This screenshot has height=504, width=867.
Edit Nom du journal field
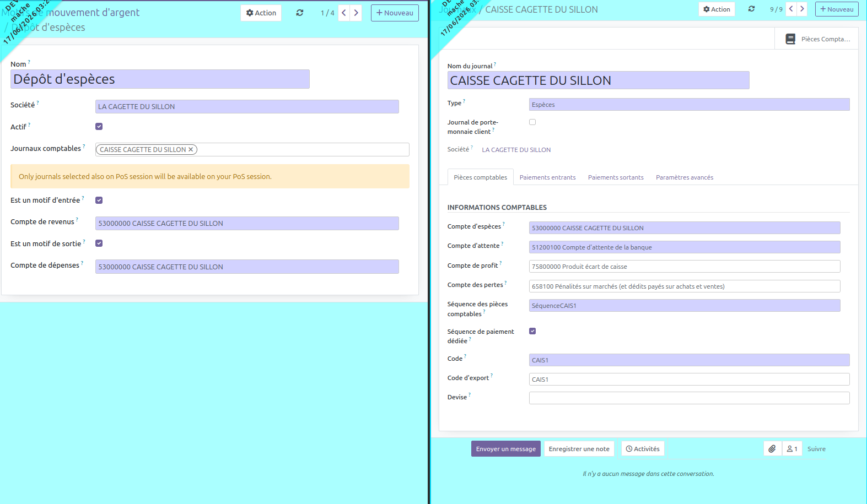[598, 80]
